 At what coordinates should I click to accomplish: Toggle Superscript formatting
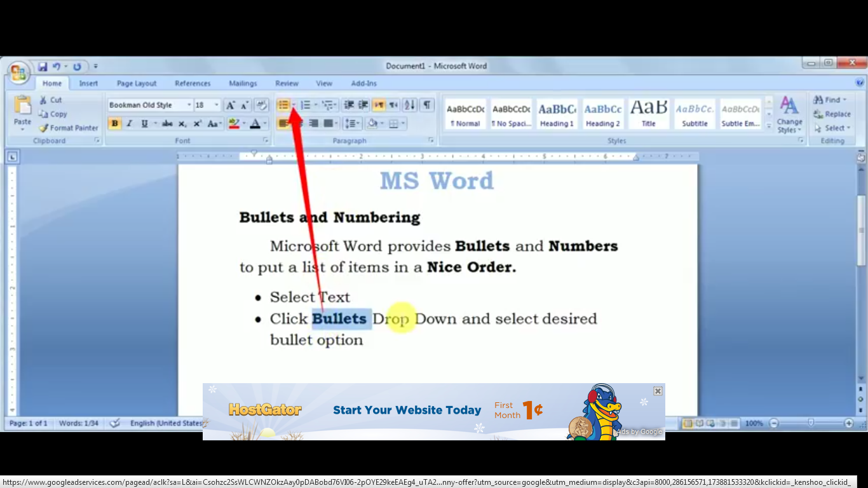[198, 123]
